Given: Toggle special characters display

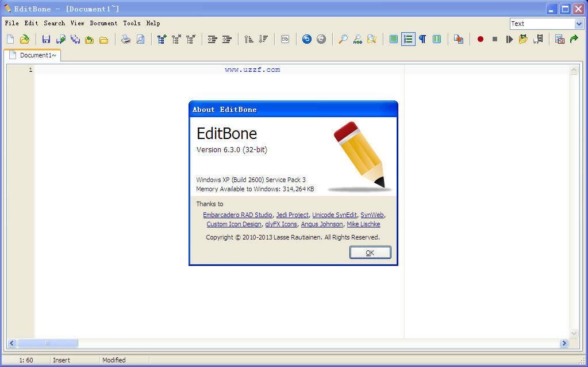Looking at the screenshot, I should click(x=422, y=39).
